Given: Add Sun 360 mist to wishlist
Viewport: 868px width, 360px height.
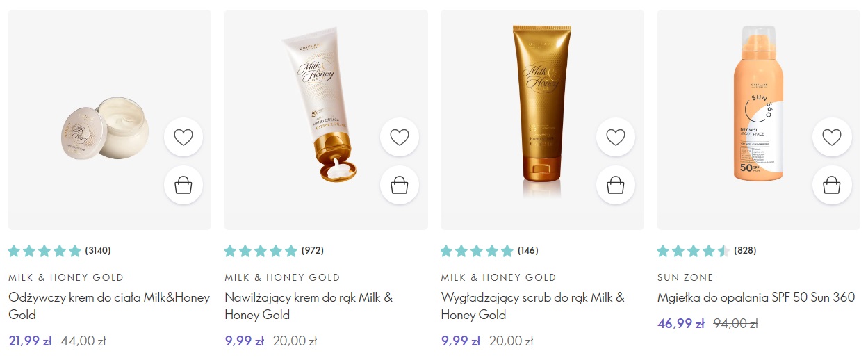Looking at the screenshot, I should pyautogui.click(x=832, y=137).
